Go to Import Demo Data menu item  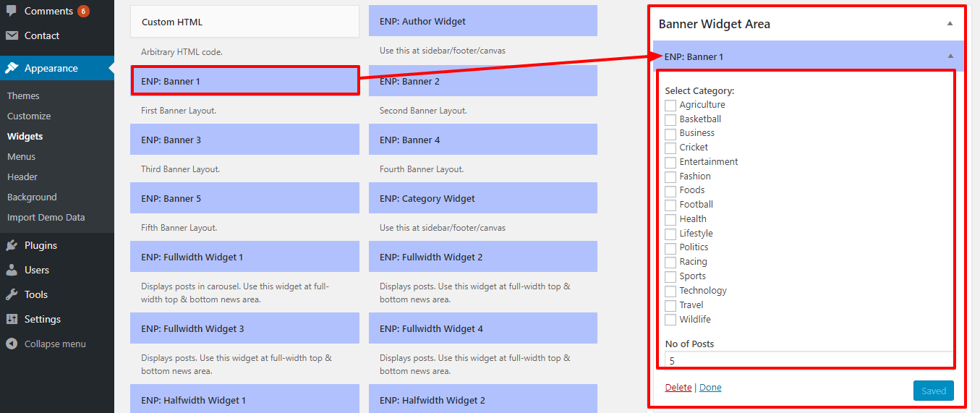click(x=46, y=217)
